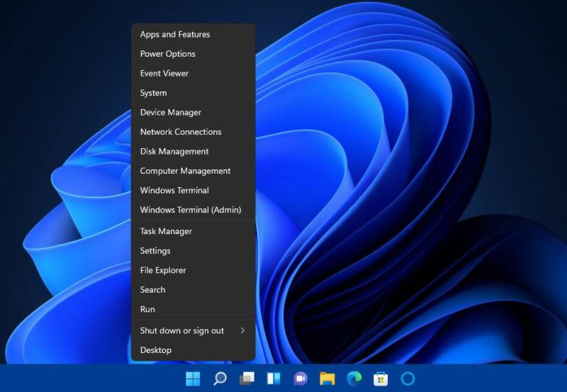Screen dimensions: 567x392
Task: Open the File Explorer folder icon on taskbar
Action: coord(327,379)
